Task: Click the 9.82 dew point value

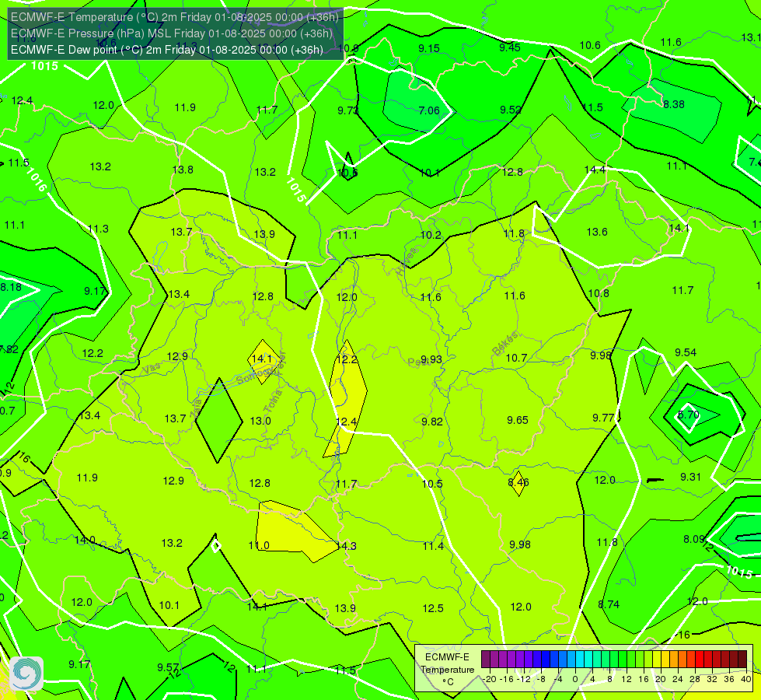Action: tap(432, 422)
